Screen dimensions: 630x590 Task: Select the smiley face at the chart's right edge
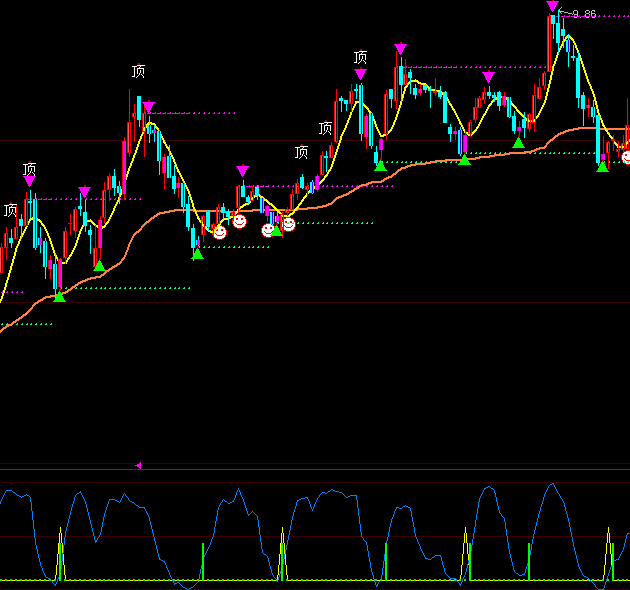tap(626, 156)
